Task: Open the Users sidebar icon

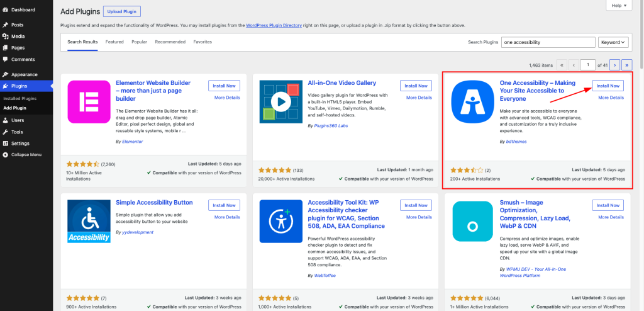Action: (x=5, y=120)
